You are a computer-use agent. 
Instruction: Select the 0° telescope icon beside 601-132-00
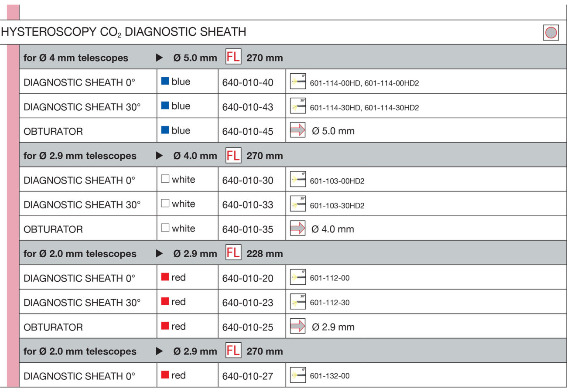(x=298, y=375)
